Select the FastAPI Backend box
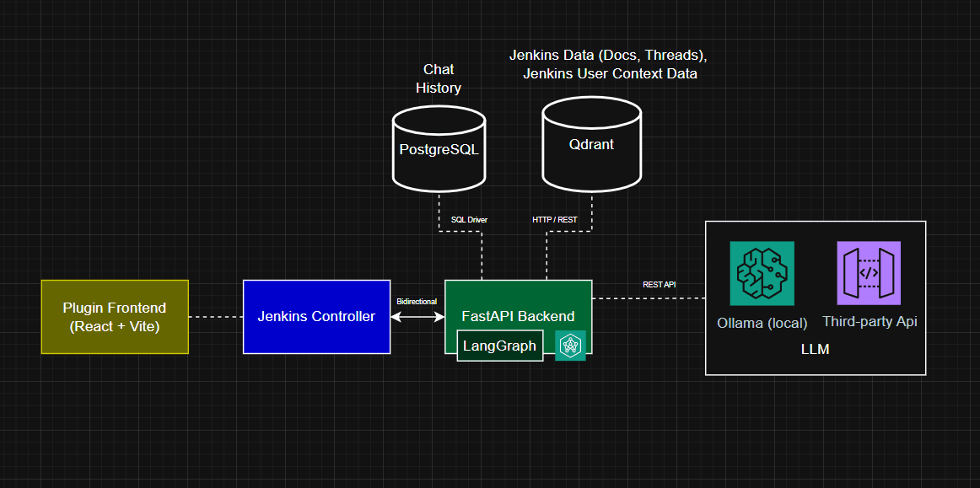The width and height of the screenshot is (980, 488). (518, 316)
